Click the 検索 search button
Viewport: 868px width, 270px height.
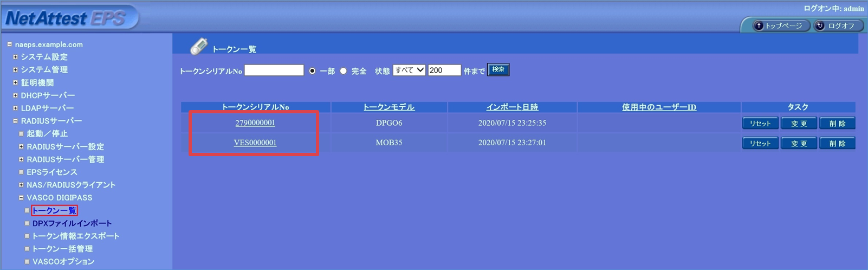[498, 70]
